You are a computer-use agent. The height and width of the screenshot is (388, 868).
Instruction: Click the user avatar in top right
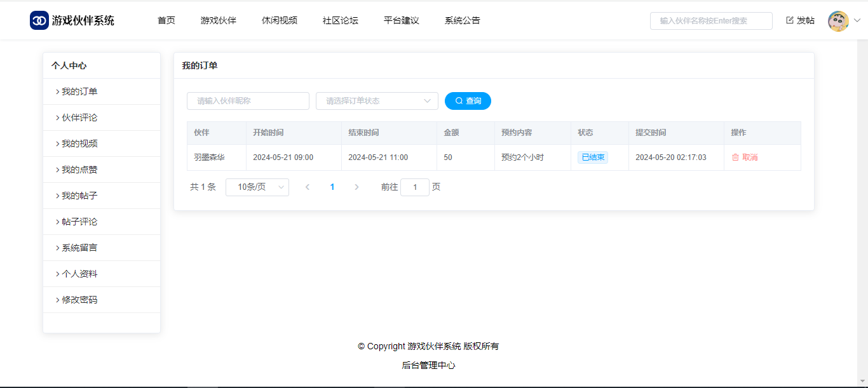(x=838, y=21)
